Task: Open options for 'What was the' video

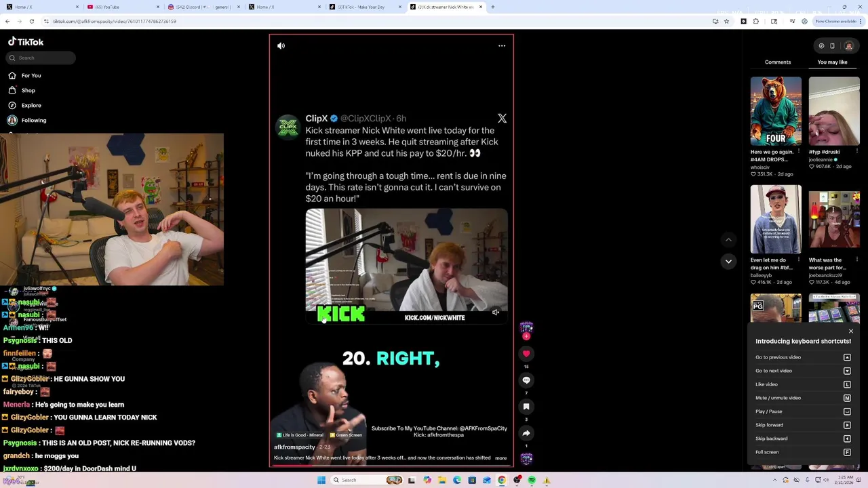Action: coord(857,260)
